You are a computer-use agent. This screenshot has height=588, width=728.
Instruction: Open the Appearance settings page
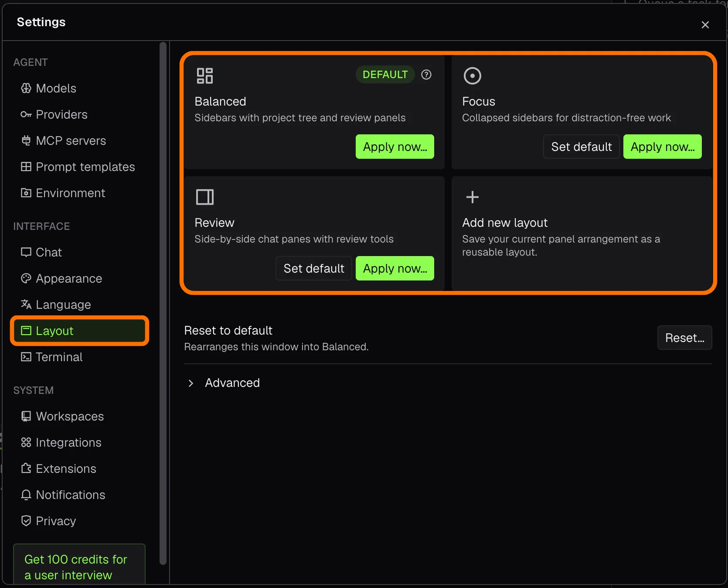click(79, 278)
